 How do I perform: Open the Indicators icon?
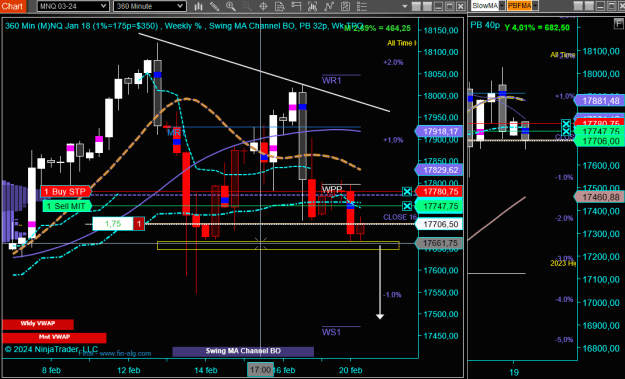329,6
